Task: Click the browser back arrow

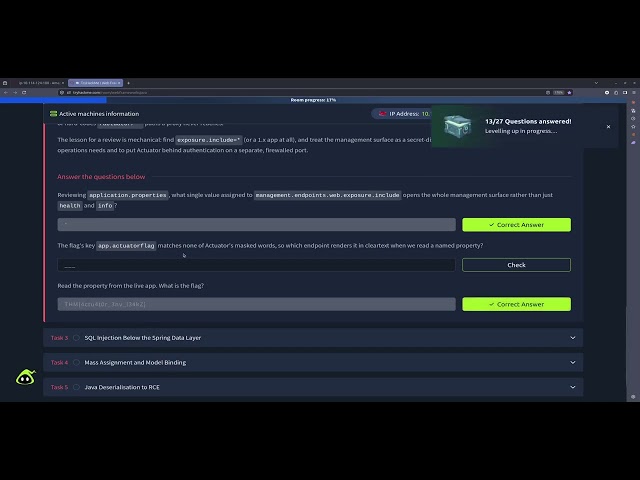Action: pyautogui.click(x=6, y=93)
